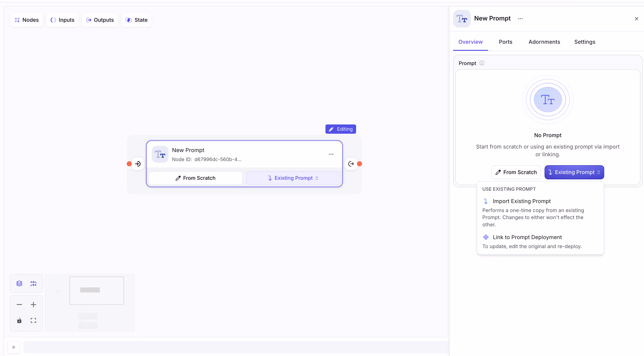Click the Node ID text on card

(207, 159)
